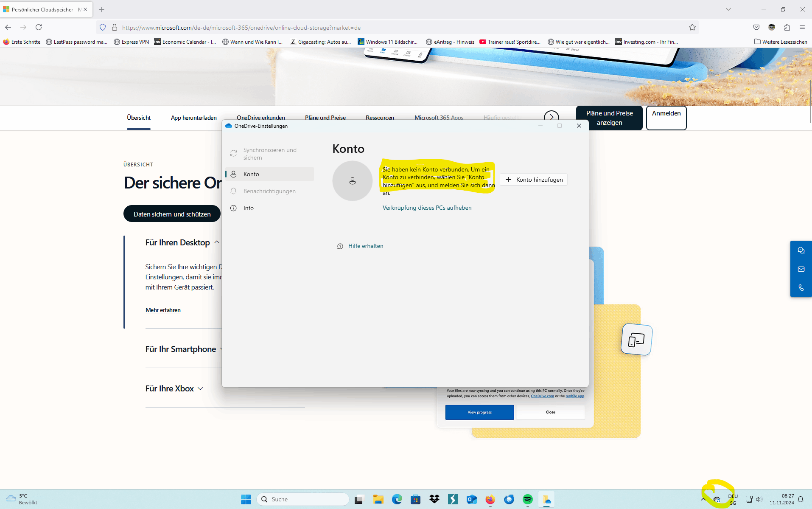
Task: Click phone icon in right contact sidebar
Action: (801, 288)
